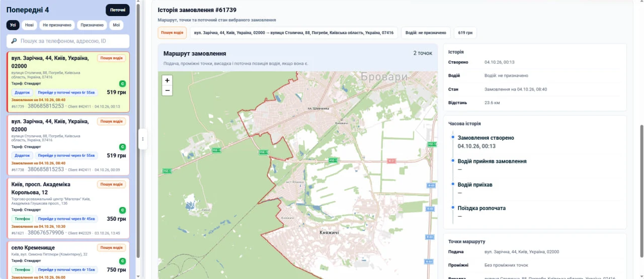The width and height of the screenshot is (644, 279).
Task: Click the green C icon on order #61621
Action: coord(122,210)
